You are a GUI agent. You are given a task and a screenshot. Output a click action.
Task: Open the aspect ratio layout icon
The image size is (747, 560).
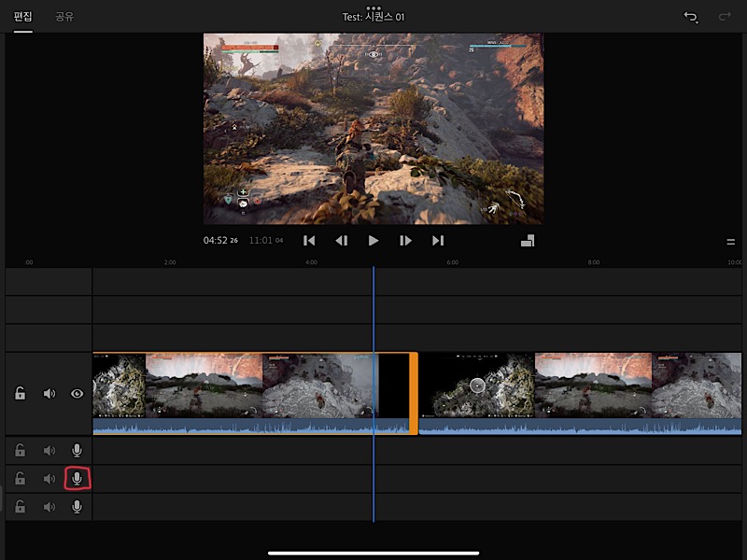pyautogui.click(x=528, y=241)
